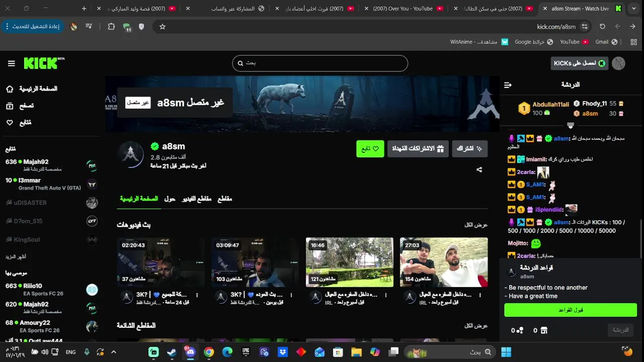The height and width of the screenshot is (362, 644).
Task: Open the 16:46 video thumbnail
Action: 350,262
